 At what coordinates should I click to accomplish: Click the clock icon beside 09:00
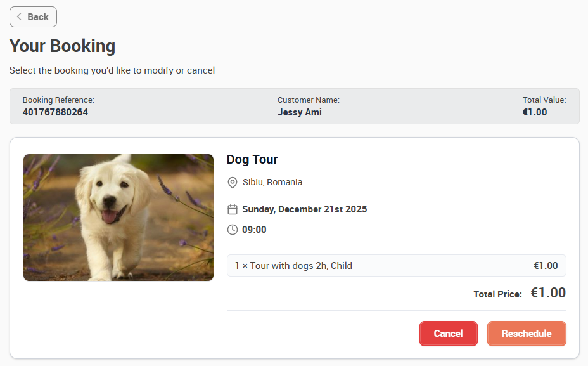233,230
